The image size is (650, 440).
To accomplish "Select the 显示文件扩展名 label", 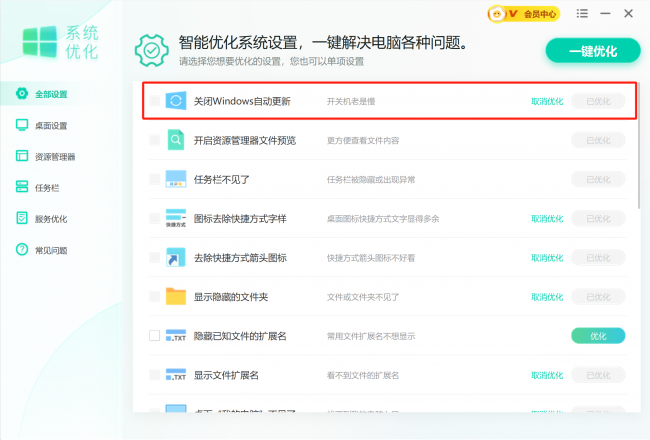I will (x=226, y=375).
